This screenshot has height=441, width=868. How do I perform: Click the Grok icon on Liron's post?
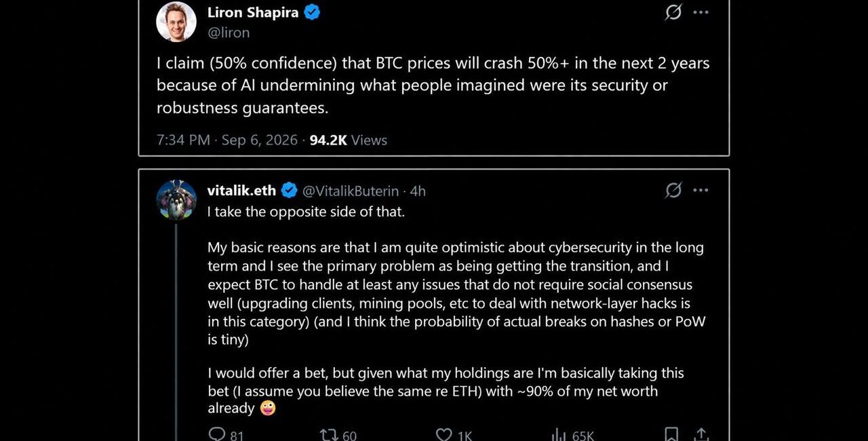point(673,12)
